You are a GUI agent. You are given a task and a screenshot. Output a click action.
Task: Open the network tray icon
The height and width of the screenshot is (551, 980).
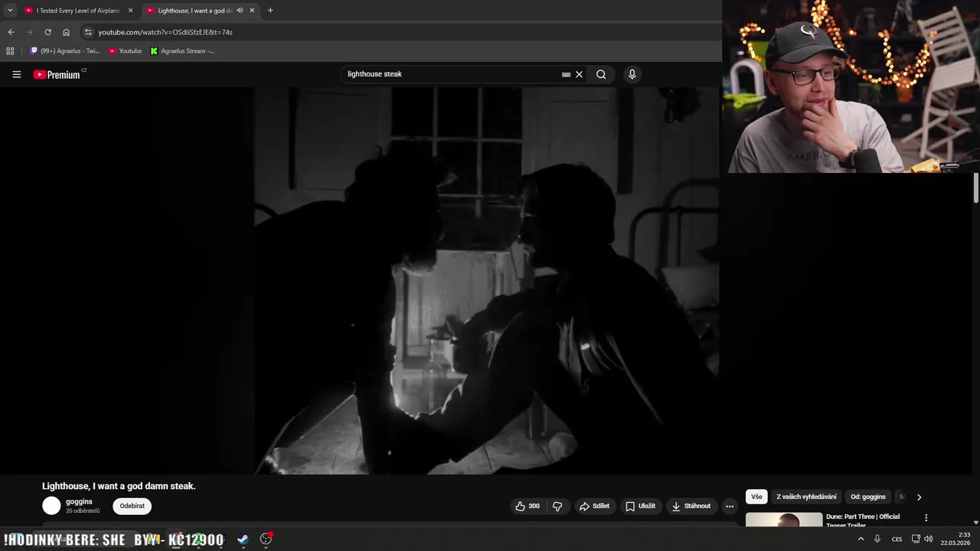tap(916, 539)
